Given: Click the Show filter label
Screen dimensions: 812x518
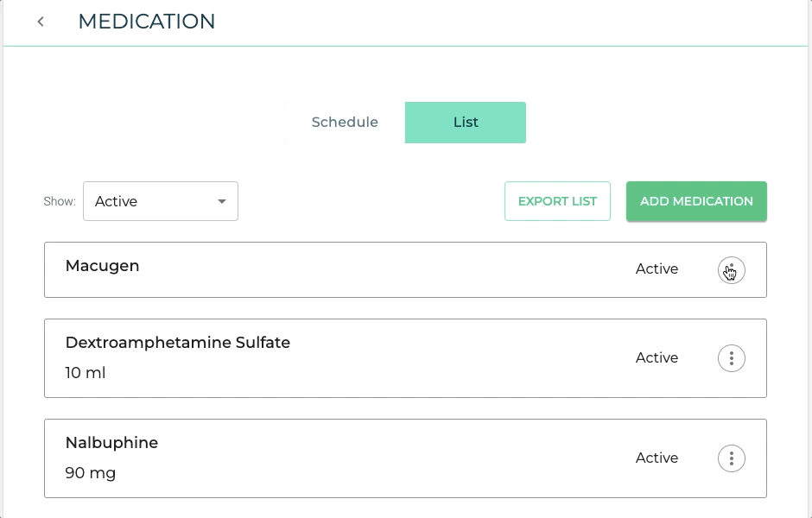Looking at the screenshot, I should coord(60,201).
